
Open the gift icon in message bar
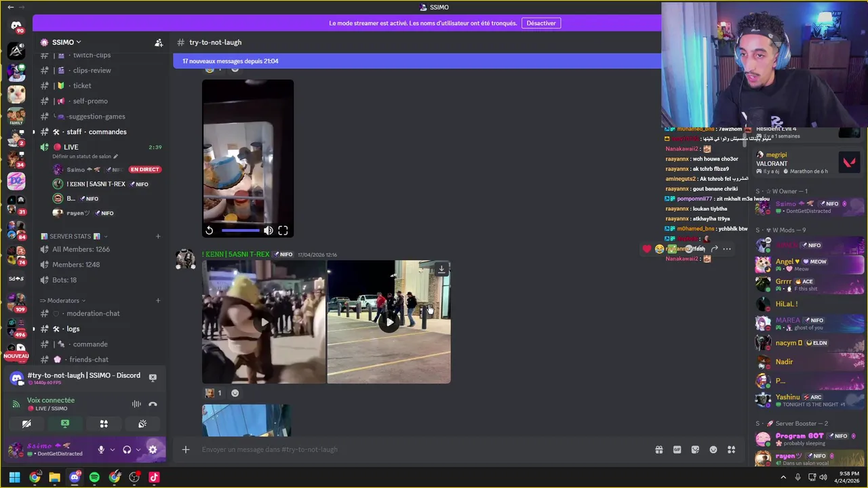tap(658, 449)
